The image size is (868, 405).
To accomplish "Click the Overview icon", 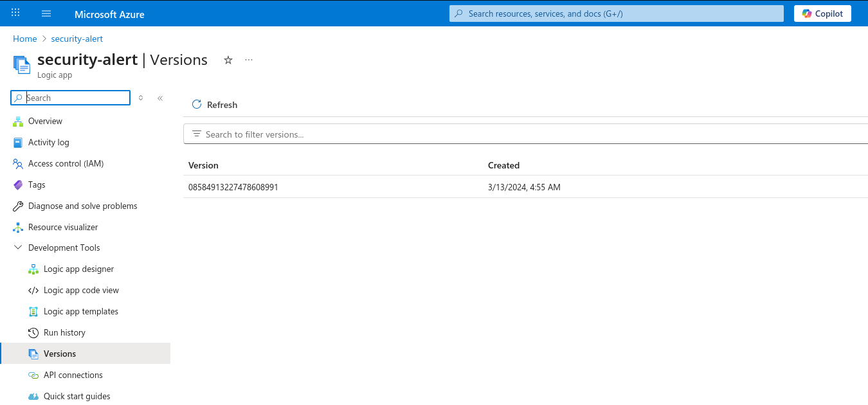I will point(18,121).
